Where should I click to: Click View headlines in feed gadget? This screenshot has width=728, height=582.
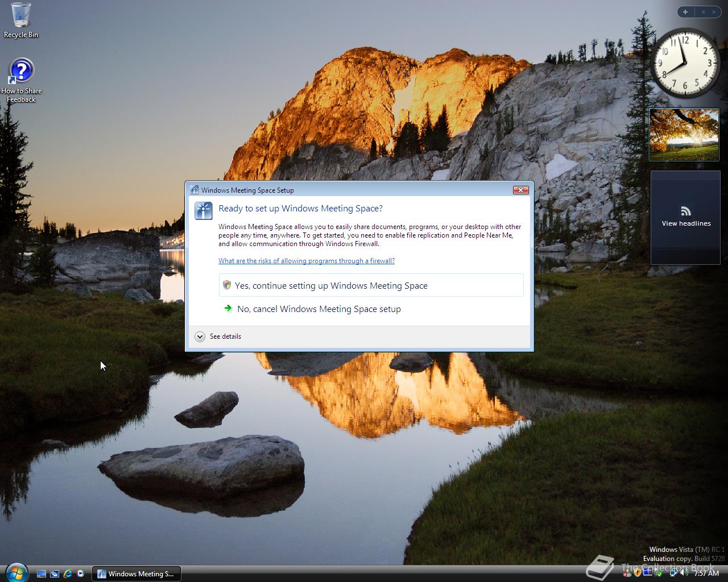686,223
